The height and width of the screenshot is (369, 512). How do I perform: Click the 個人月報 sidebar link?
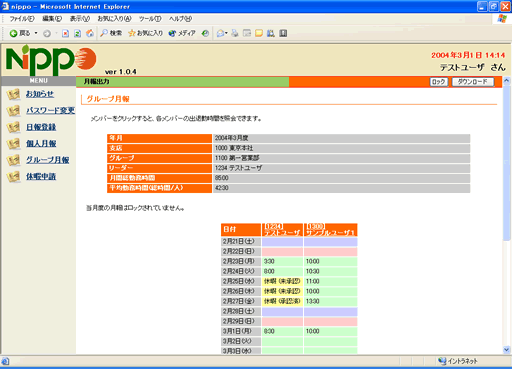[x=41, y=143]
